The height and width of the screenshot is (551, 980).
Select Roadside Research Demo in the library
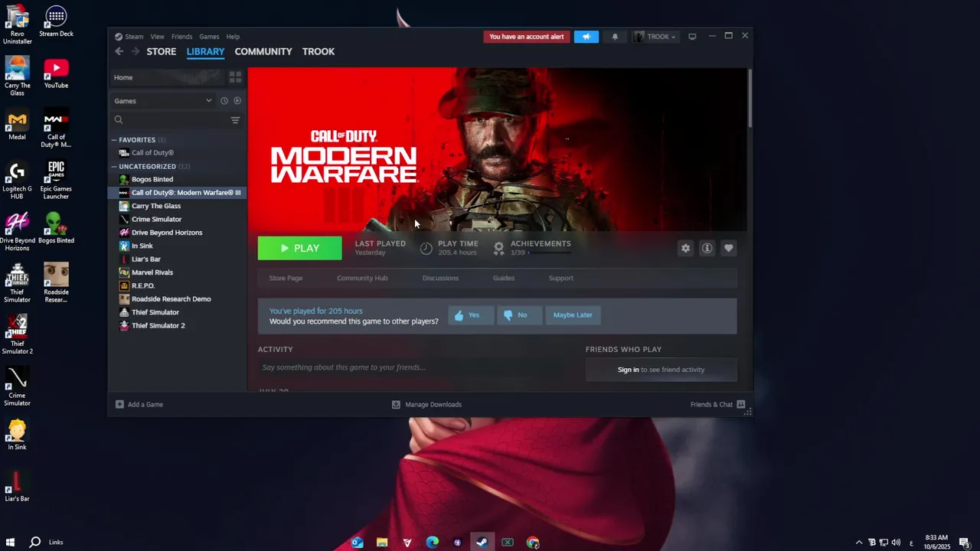(178, 299)
